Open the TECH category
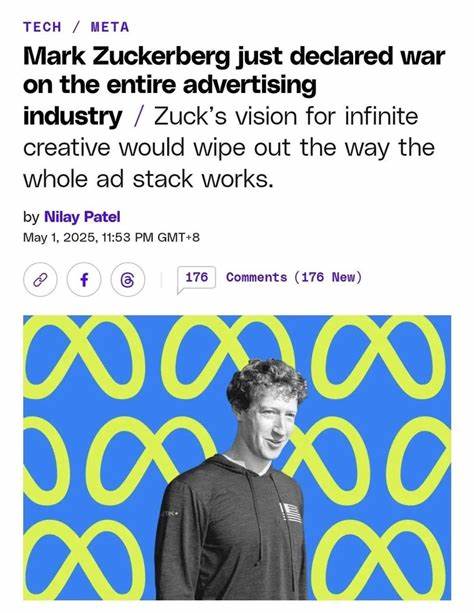Viewport: 474px width, 613px height. click(x=42, y=27)
